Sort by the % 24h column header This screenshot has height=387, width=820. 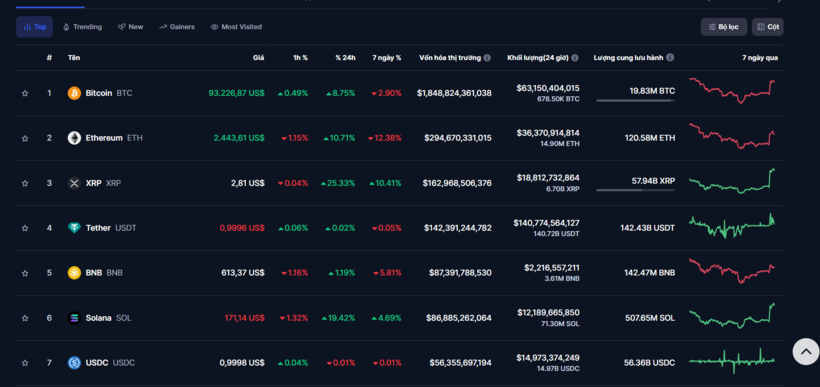345,58
